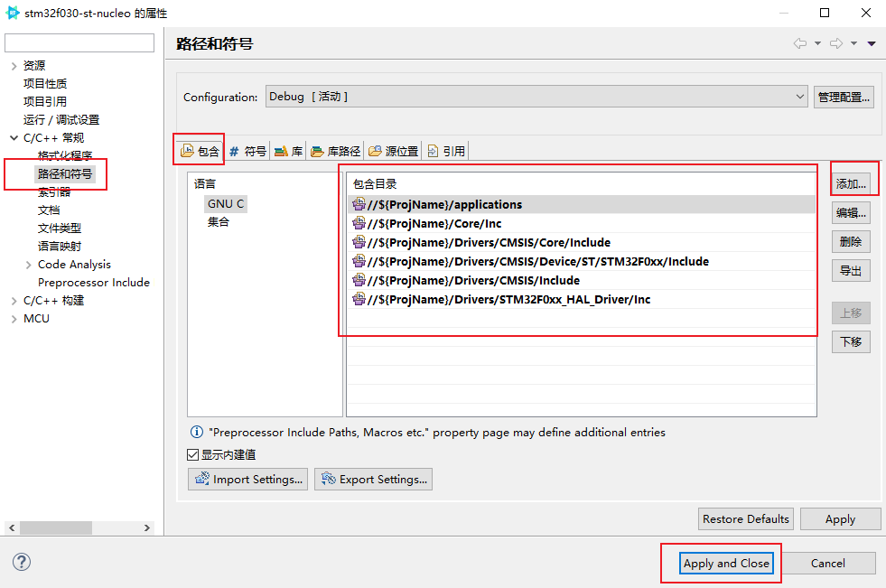Viewport: 886px width, 588px height.
Task: Click the forward navigation arrow icon
Action: 835,43
